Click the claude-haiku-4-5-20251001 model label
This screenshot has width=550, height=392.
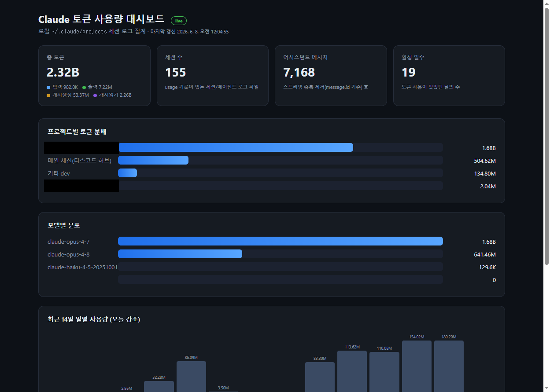point(82,267)
